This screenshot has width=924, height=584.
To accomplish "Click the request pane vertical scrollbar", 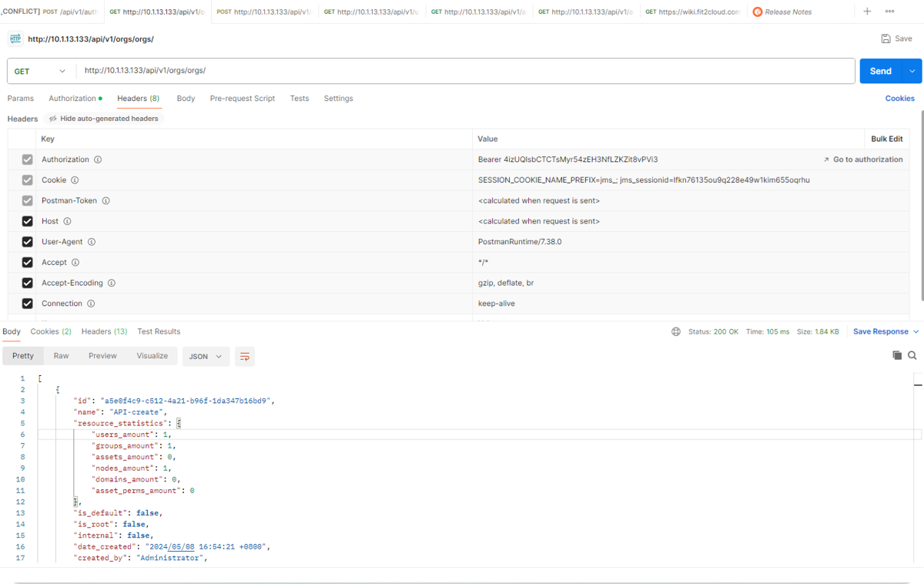I will pos(921,204).
